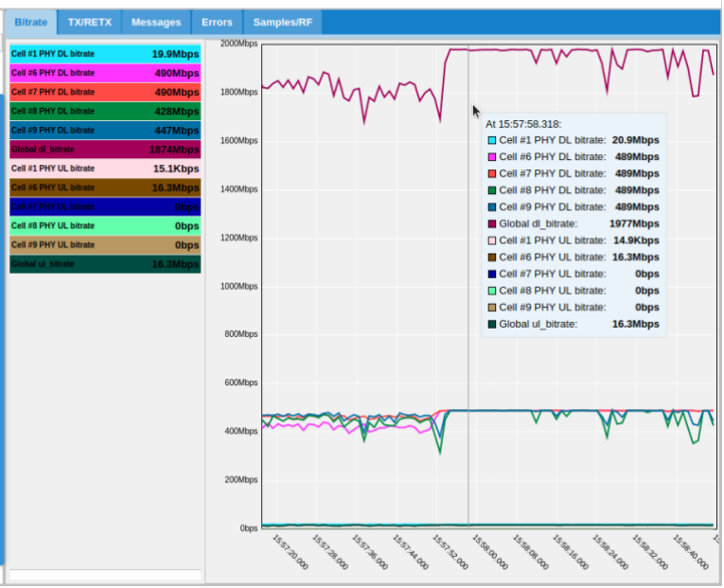Image resolution: width=724 pixels, height=588 pixels.
Task: Click the 15:58:24.000 time axis label
Action: point(610,552)
